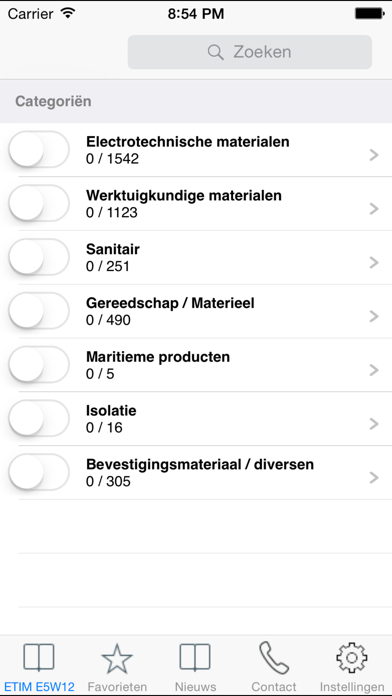Tap the Contact phone icon
Image resolution: width=392 pixels, height=696 pixels.
click(274, 658)
